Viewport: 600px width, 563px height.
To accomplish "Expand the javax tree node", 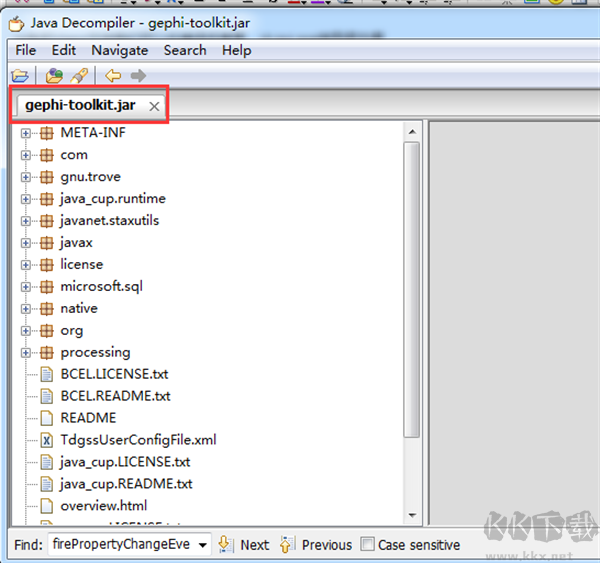I will [26, 243].
